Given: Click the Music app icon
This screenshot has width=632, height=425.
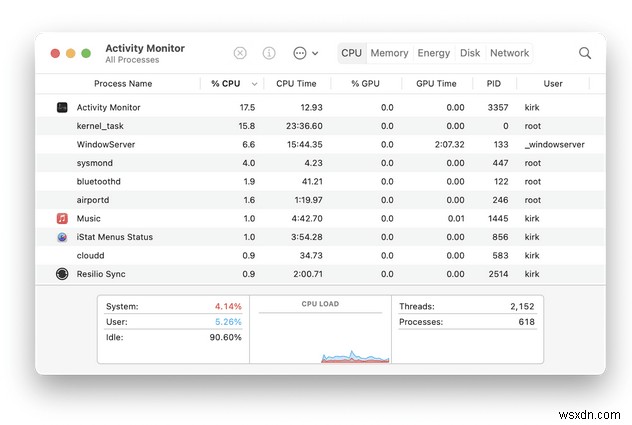Looking at the screenshot, I should pos(62,218).
